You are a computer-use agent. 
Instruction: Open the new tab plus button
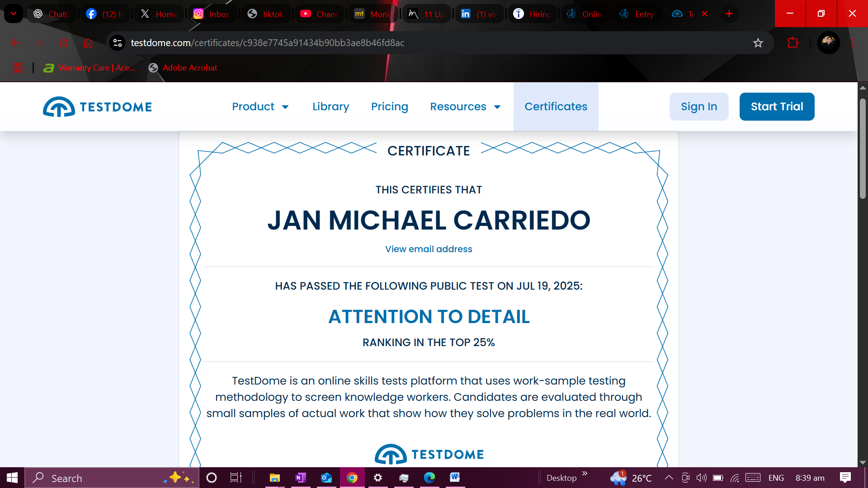click(x=729, y=14)
